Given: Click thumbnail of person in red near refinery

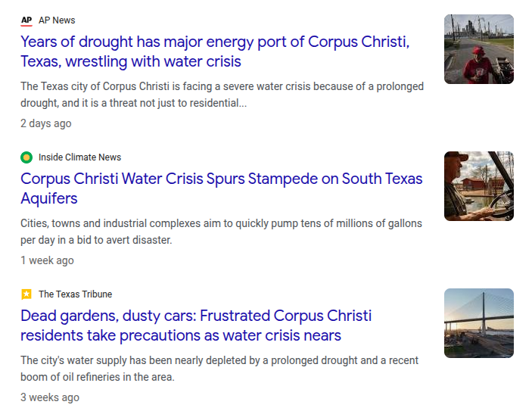Looking at the screenshot, I should pos(478,49).
